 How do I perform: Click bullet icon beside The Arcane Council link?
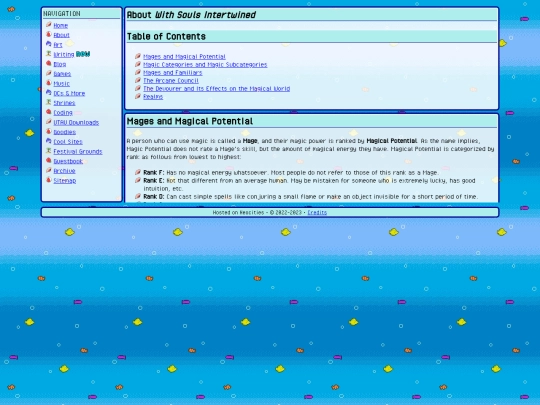click(x=138, y=80)
